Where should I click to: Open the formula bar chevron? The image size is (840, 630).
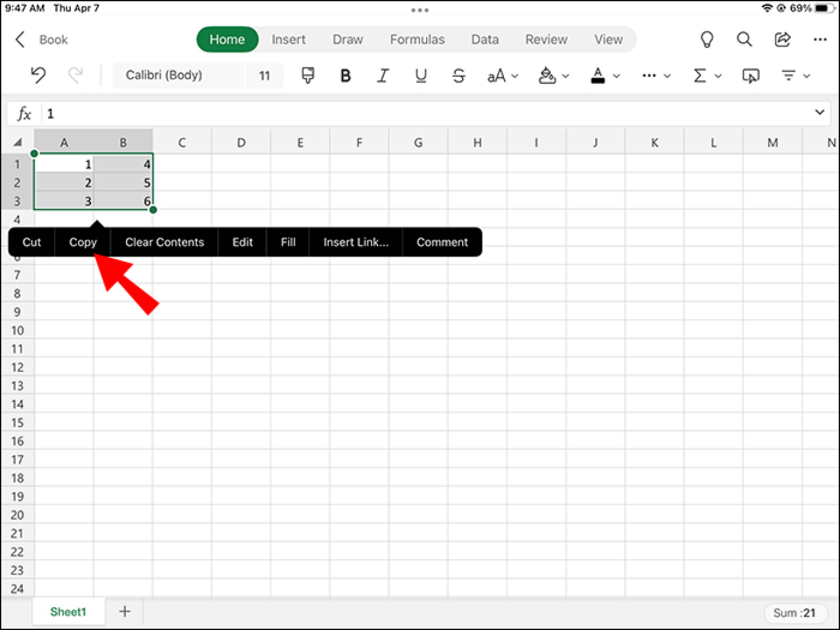[x=819, y=113]
